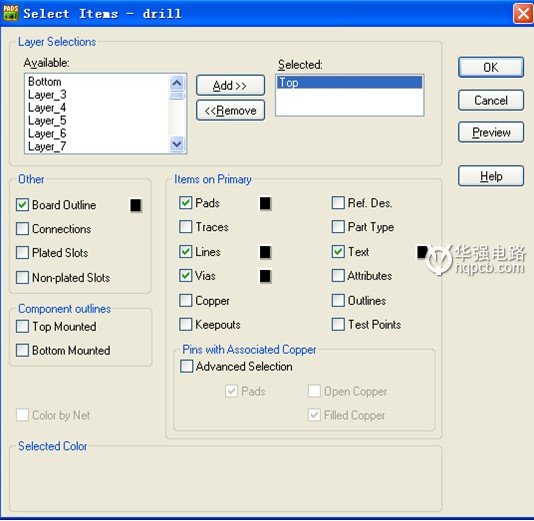The height and width of the screenshot is (521, 534).
Task: Open the Preview window
Action: point(491,132)
